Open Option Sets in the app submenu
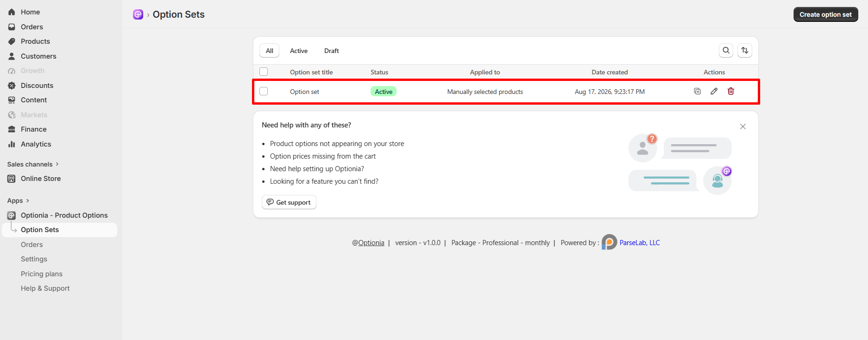The image size is (868, 340). point(60,230)
